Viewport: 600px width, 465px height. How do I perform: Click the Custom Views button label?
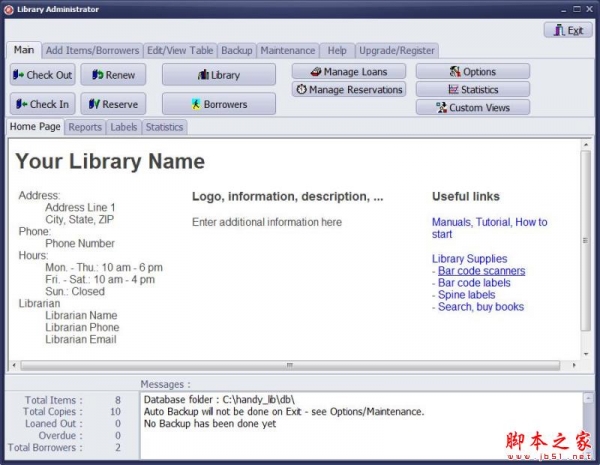[479, 108]
